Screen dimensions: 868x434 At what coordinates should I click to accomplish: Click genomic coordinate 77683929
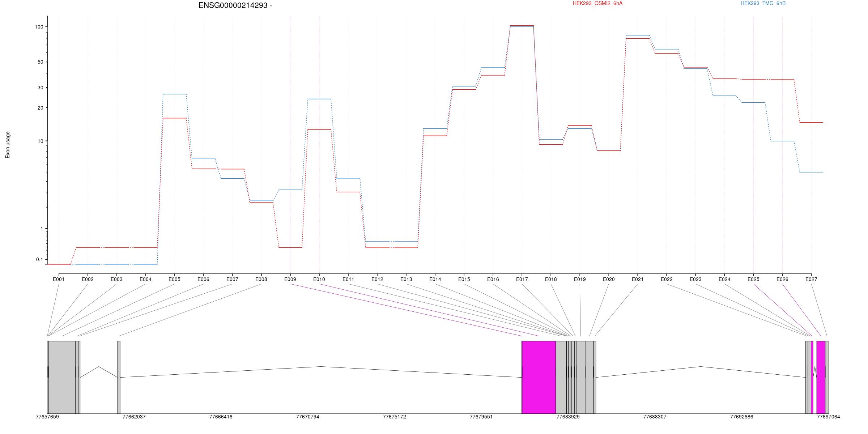coord(568,417)
